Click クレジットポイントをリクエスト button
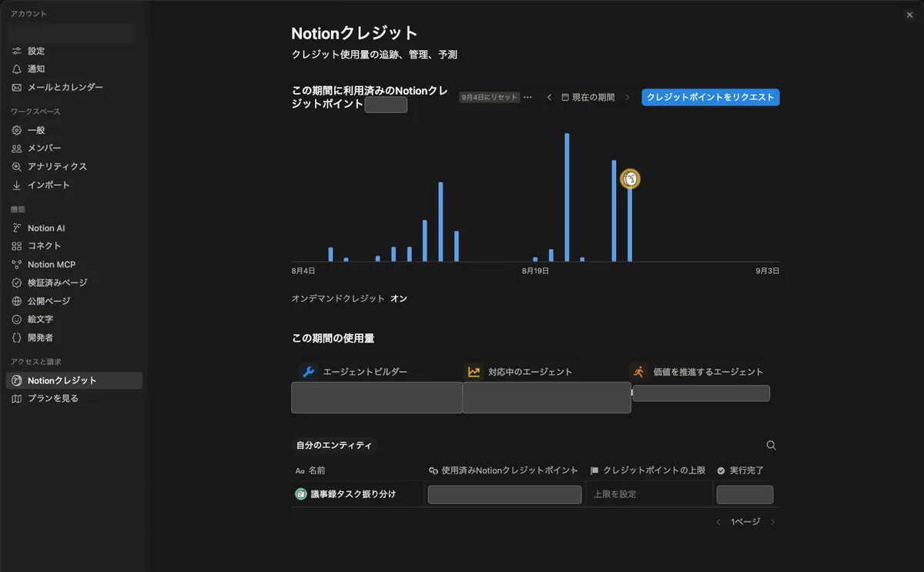The width and height of the screenshot is (924, 572). [711, 97]
